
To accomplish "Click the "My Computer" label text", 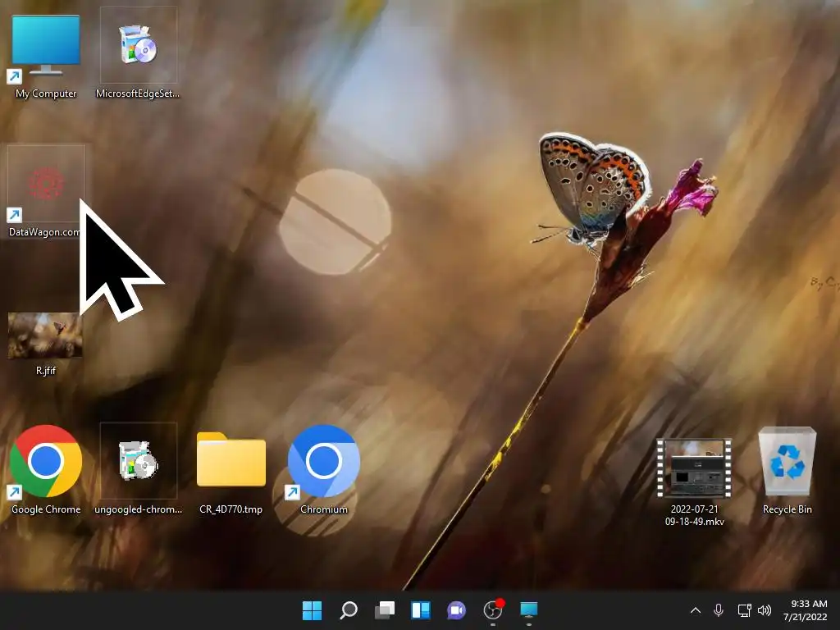I will click(46, 94).
